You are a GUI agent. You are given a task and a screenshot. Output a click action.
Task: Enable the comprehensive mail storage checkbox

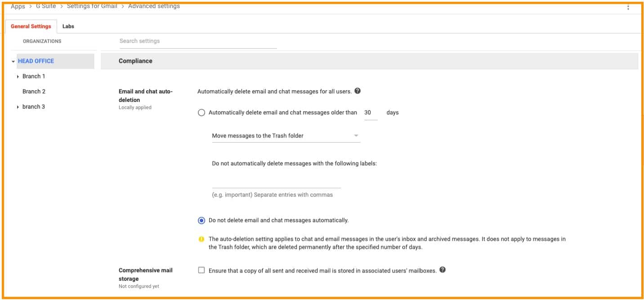click(x=201, y=270)
